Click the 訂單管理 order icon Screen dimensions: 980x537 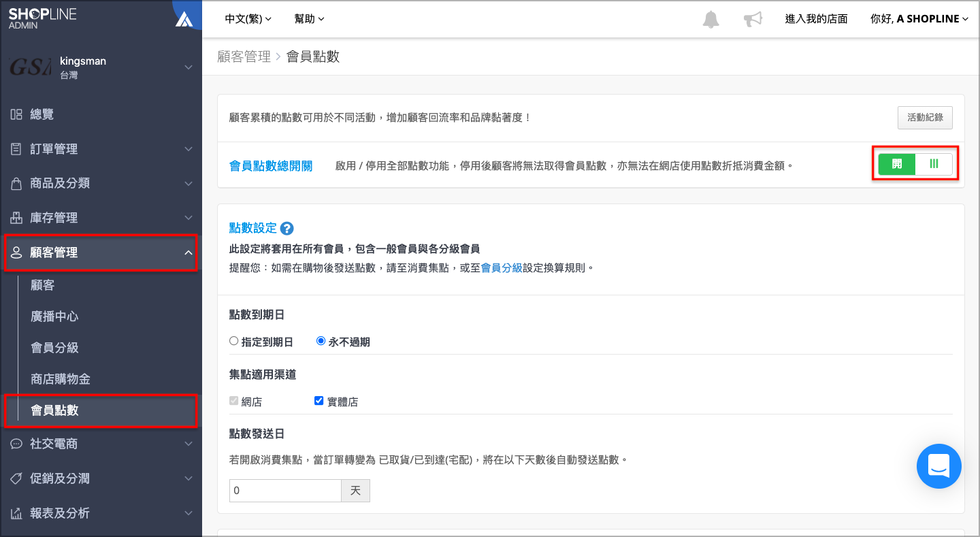(x=16, y=149)
